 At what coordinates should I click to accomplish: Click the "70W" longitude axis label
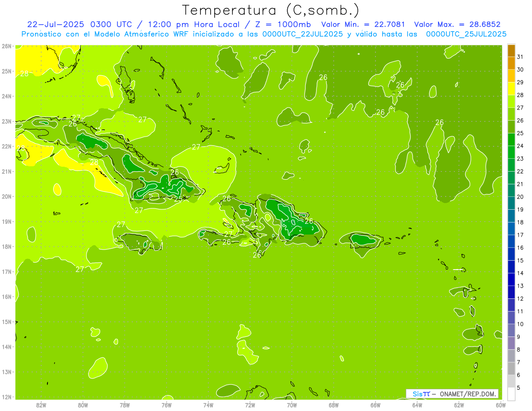click(292, 405)
